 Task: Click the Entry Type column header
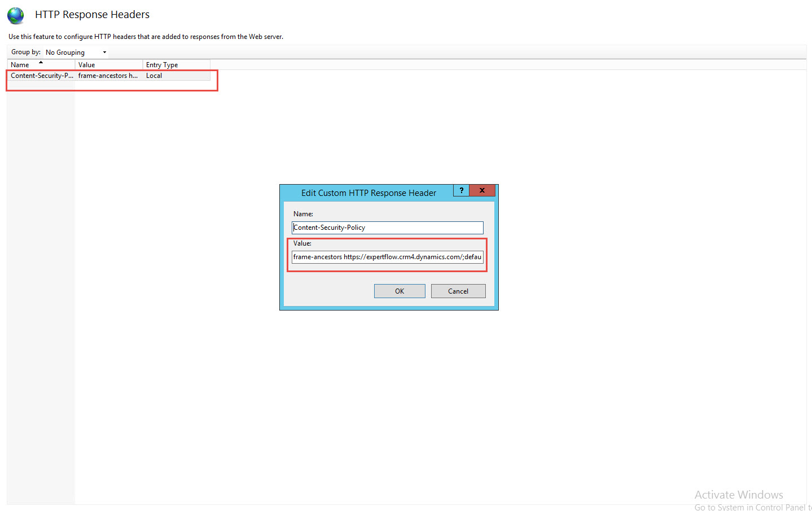click(164, 64)
